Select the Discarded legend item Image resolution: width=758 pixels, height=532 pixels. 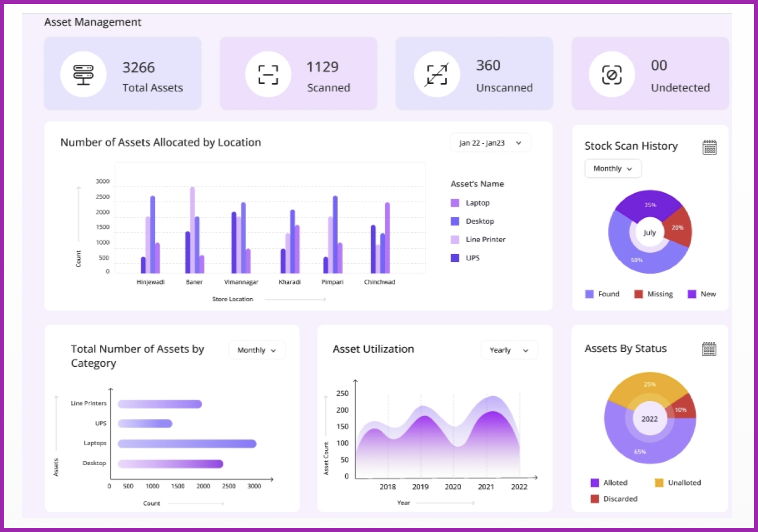[x=620, y=499]
